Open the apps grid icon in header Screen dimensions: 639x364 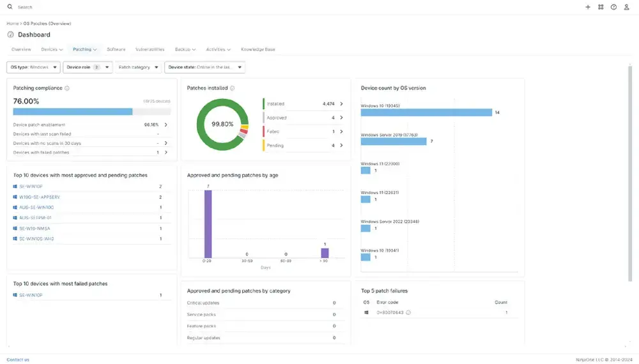click(601, 7)
